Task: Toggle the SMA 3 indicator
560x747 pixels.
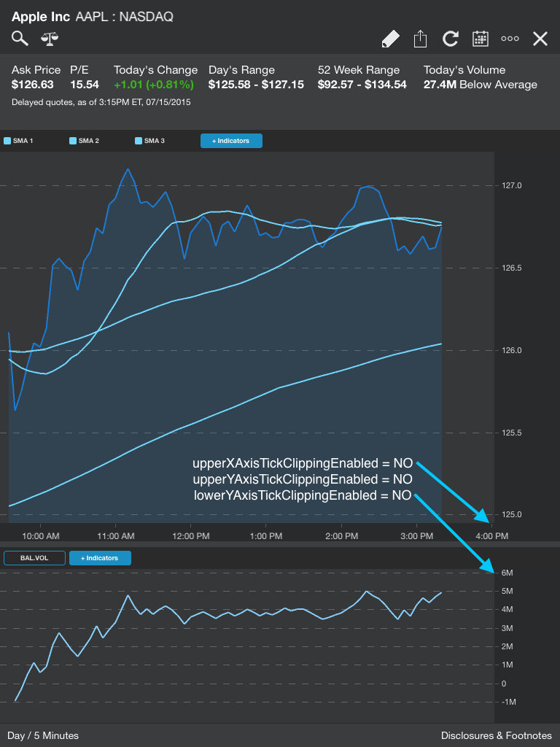Action: 150,141
